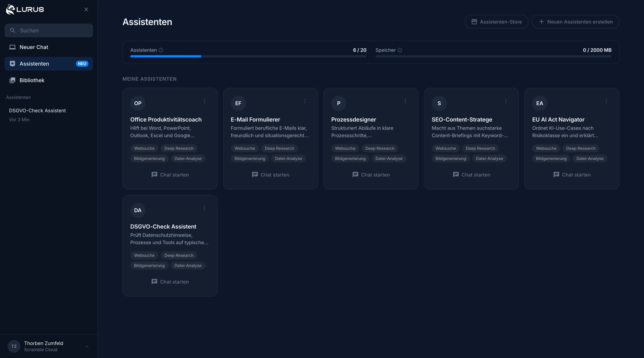The image size is (644, 358).
Task: Open the Assistenten-Store
Action: [x=496, y=22]
